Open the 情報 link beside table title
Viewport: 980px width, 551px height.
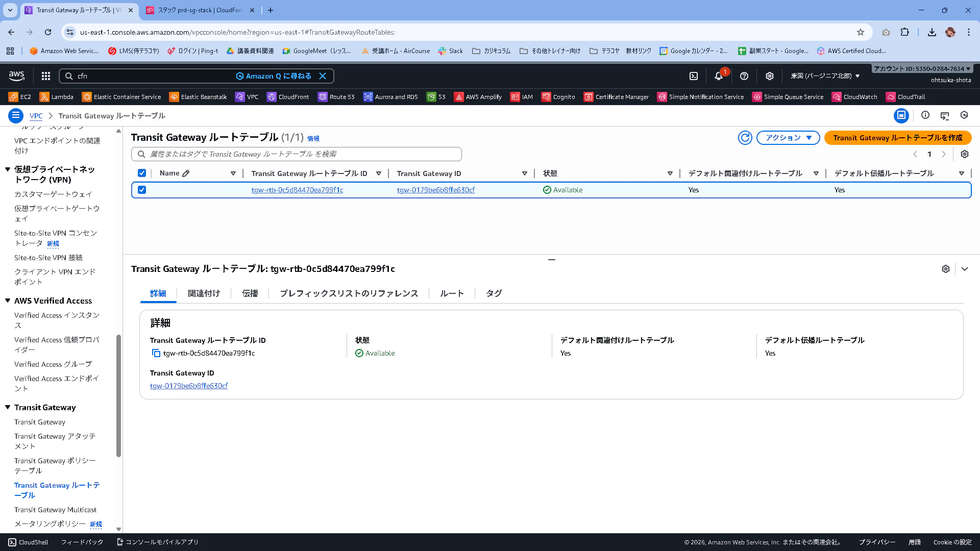(x=313, y=139)
